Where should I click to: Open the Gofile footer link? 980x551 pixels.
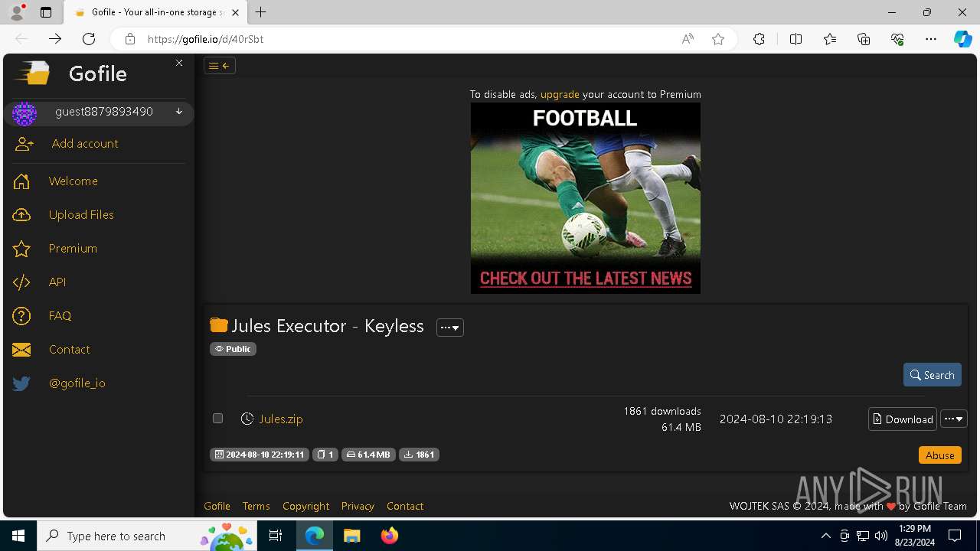(x=217, y=506)
